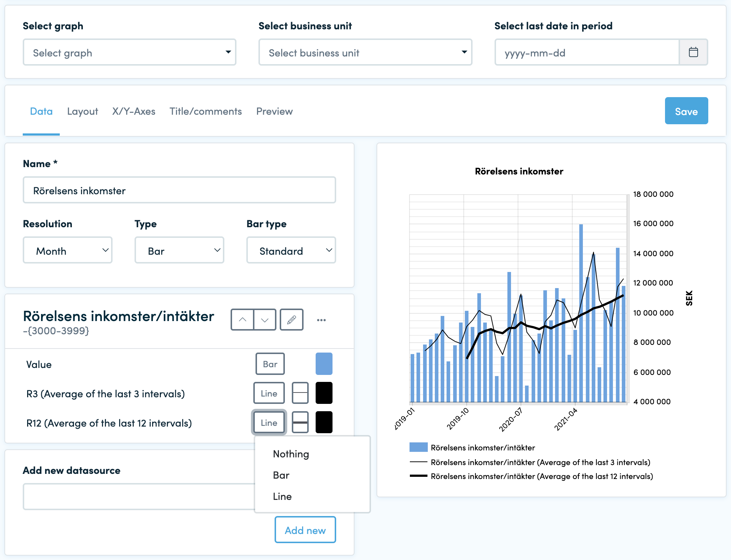The height and width of the screenshot is (560, 731).
Task: Open the three-dot more options menu
Action: 322,320
